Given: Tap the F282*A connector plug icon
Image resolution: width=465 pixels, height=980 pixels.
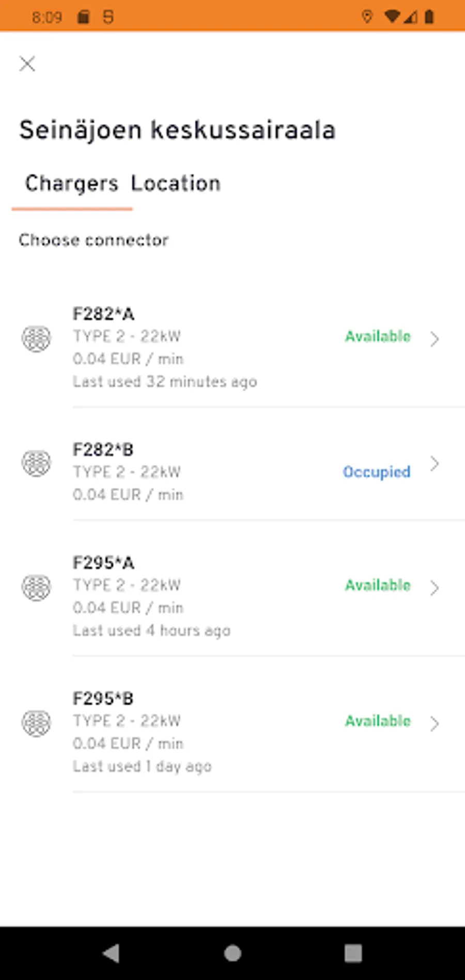Looking at the screenshot, I should (x=36, y=339).
